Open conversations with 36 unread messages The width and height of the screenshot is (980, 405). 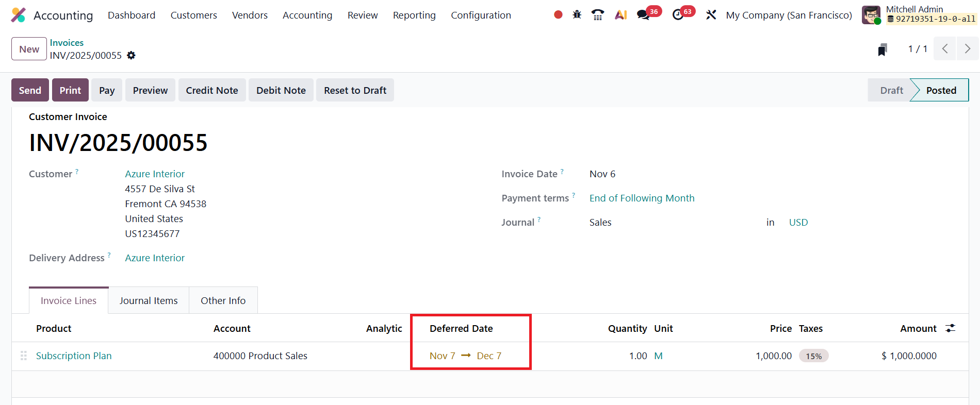pyautogui.click(x=644, y=15)
